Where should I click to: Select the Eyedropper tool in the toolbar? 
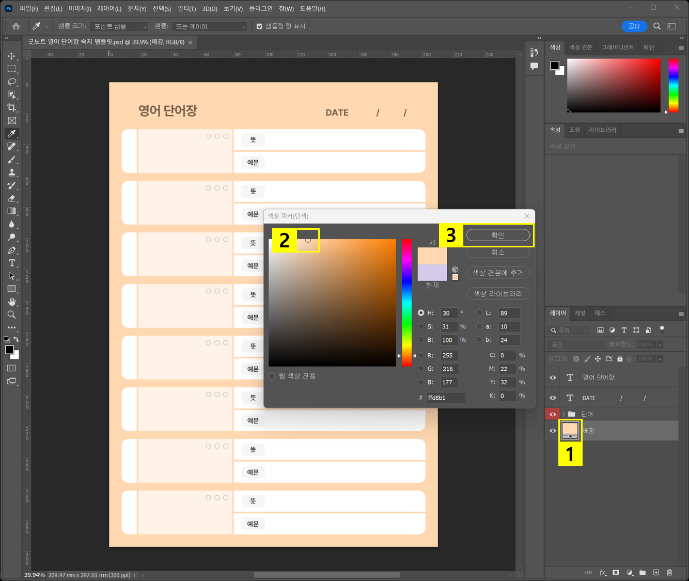12,133
